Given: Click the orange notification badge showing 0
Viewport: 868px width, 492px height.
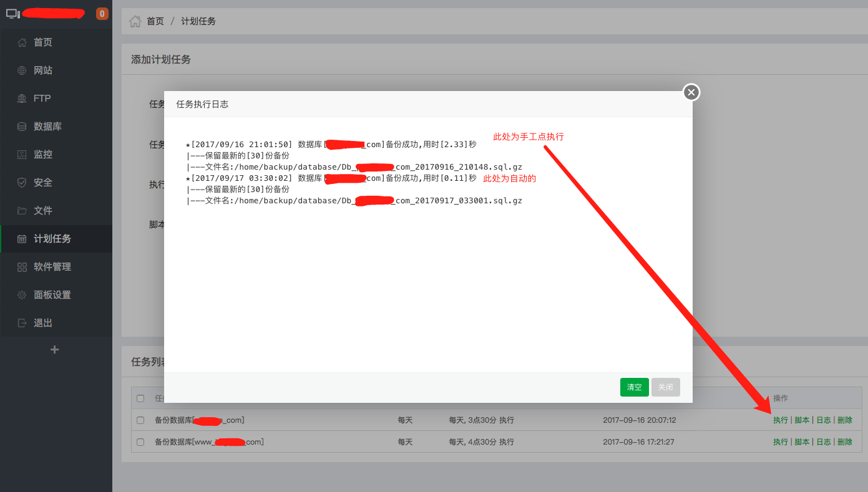Looking at the screenshot, I should [x=102, y=14].
